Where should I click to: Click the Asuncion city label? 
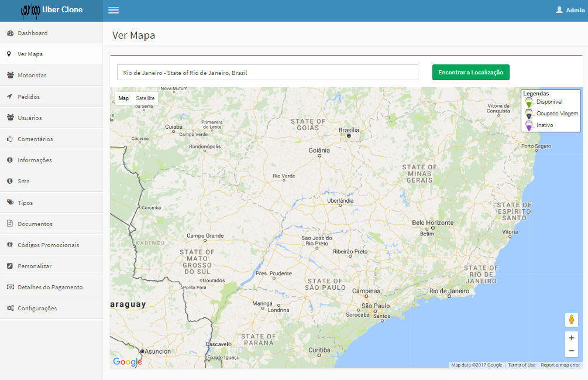(x=157, y=351)
